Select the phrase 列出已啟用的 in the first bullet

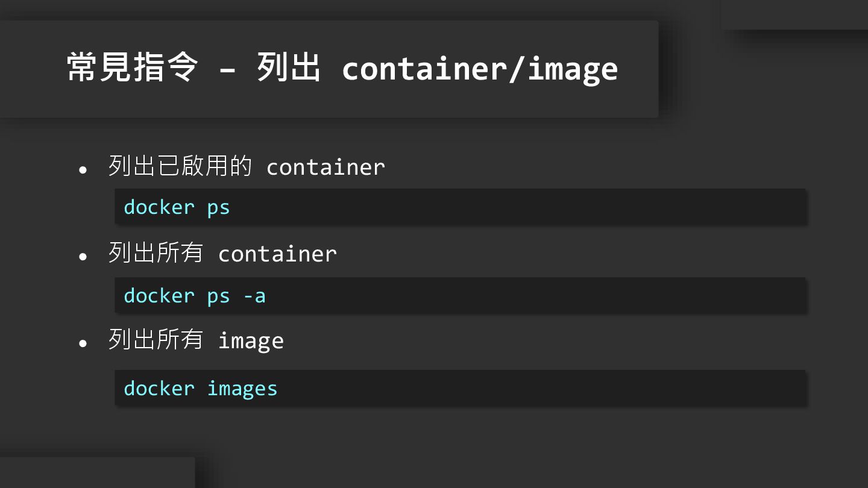180,166
